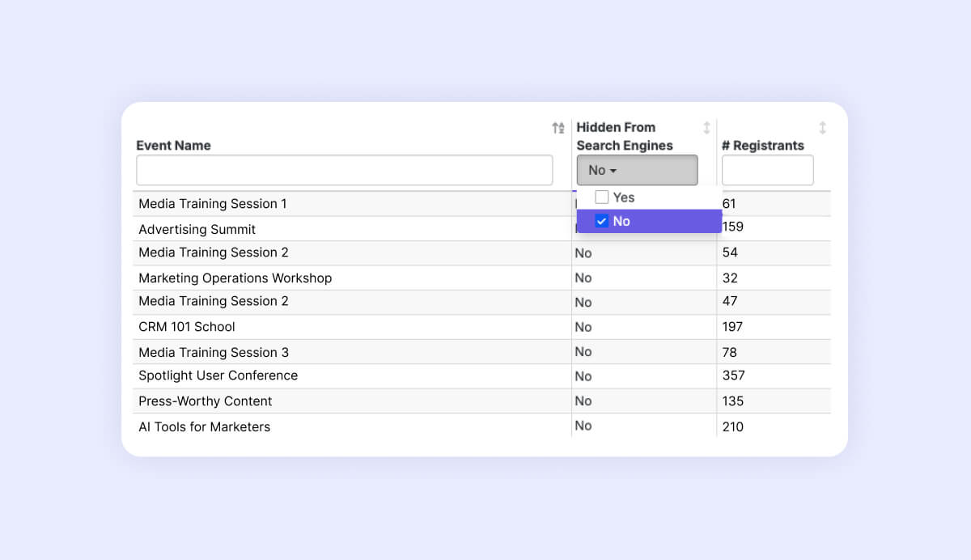Image resolution: width=971 pixels, height=560 pixels.
Task: Click the Event Name column sort icon
Action: coord(558,128)
